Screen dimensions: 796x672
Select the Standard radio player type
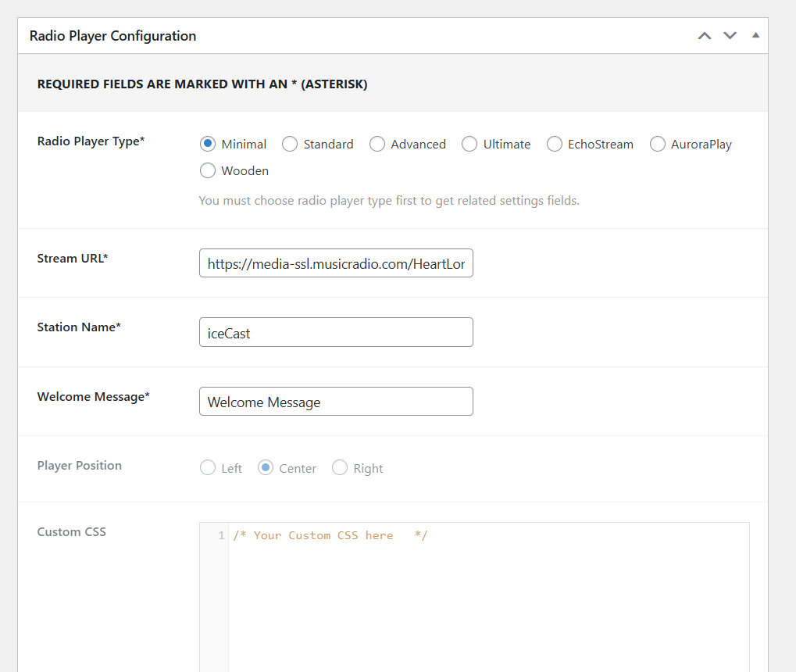tap(290, 144)
